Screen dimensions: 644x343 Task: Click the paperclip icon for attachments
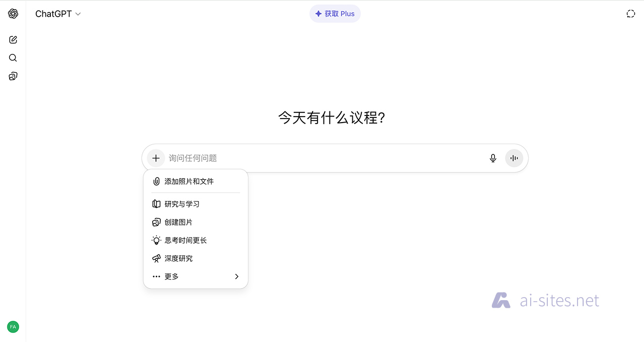(156, 181)
